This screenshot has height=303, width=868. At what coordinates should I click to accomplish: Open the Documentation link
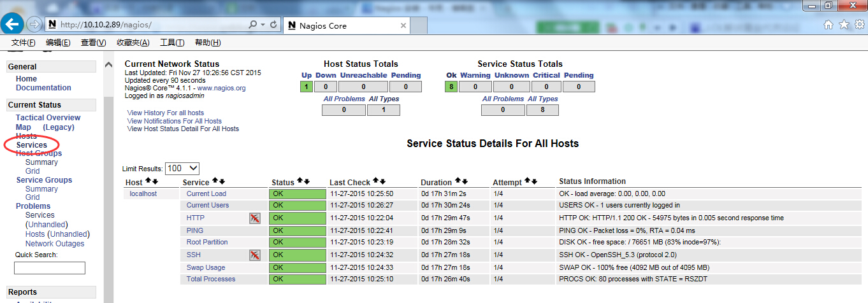[43, 88]
